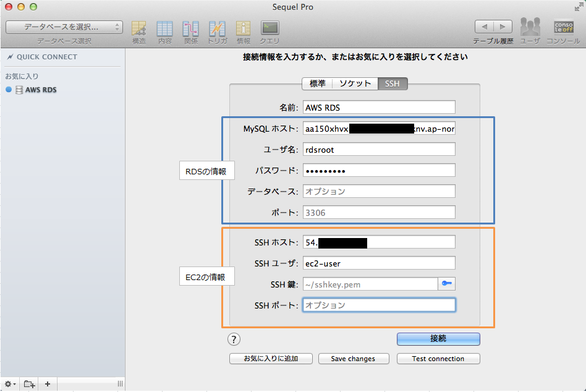The image size is (586, 392).
Task: Focus the ユーザ名 field containing rdsroot
Action: click(379, 150)
